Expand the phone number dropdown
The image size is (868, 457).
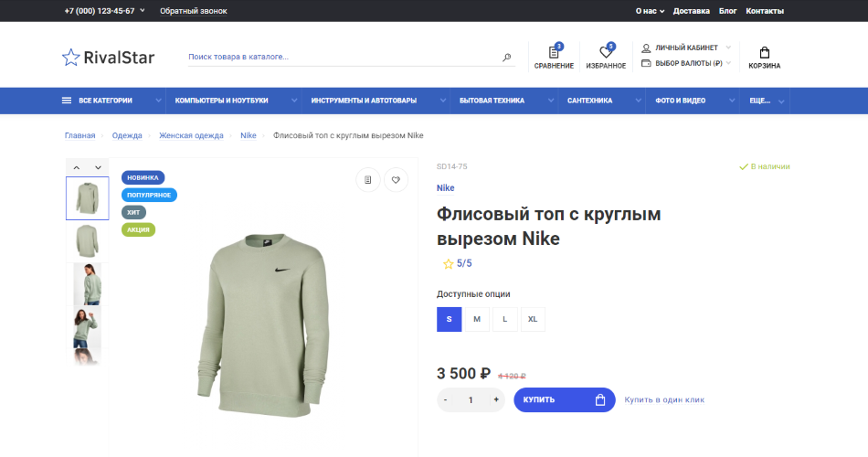coord(143,11)
